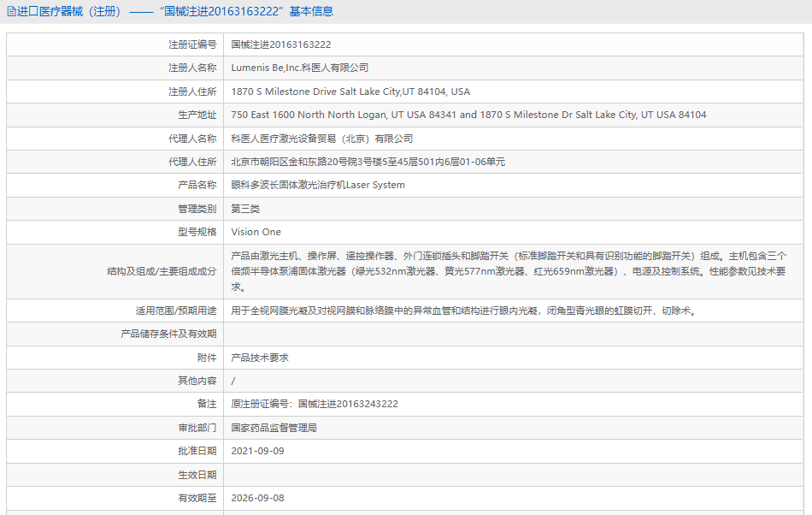812x515 pixels.
Task: Click the 有效期至 label
Action: tap(197, 498)
